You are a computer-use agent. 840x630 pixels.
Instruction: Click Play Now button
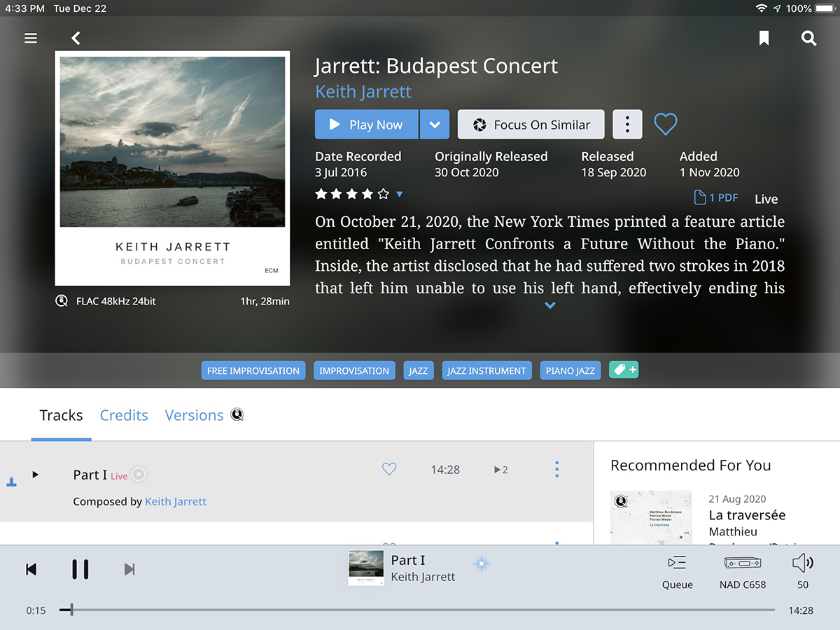point(366,125)
